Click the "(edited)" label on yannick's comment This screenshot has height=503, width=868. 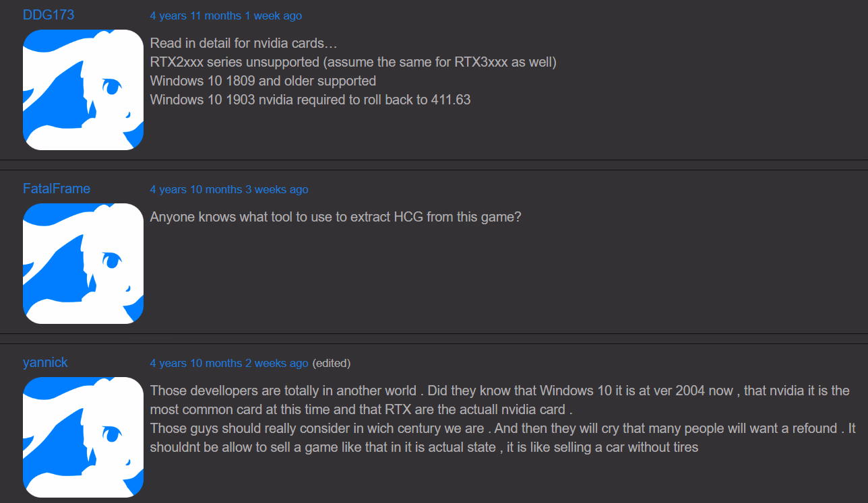tap(332, 363)
